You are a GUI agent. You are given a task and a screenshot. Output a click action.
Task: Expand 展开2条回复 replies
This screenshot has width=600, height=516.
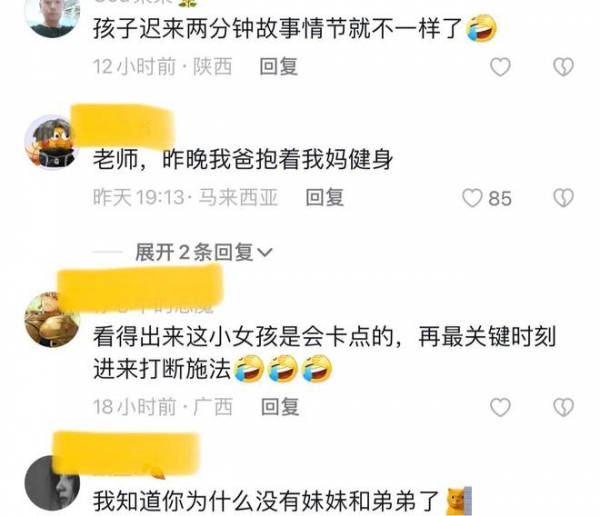tap(204, 252)
